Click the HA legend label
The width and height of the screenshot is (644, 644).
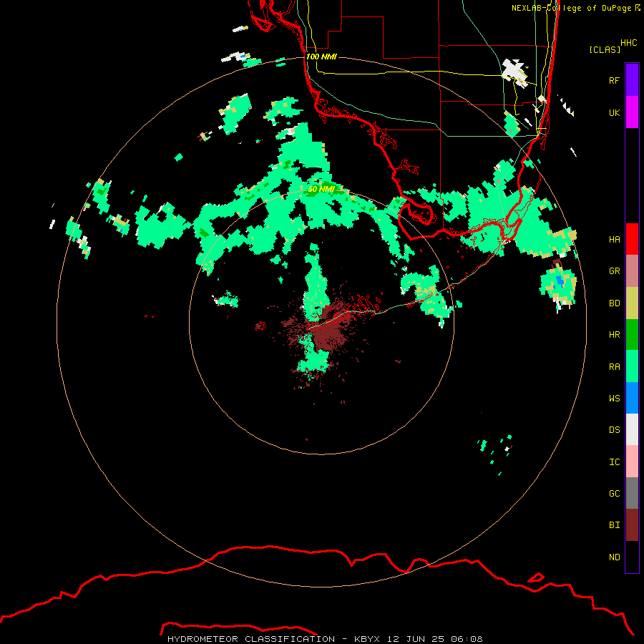click(614, 239)
